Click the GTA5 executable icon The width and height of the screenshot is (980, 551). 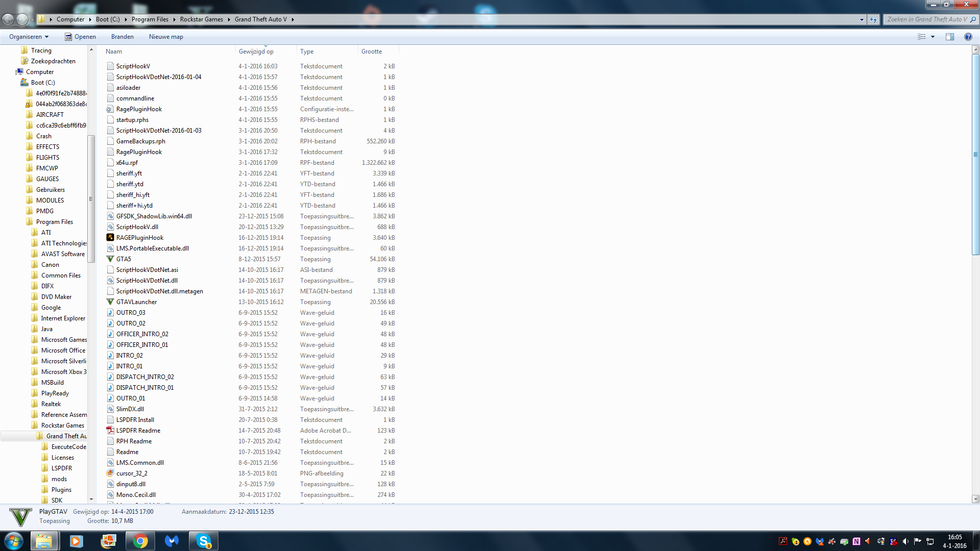[x=110, y=259]
